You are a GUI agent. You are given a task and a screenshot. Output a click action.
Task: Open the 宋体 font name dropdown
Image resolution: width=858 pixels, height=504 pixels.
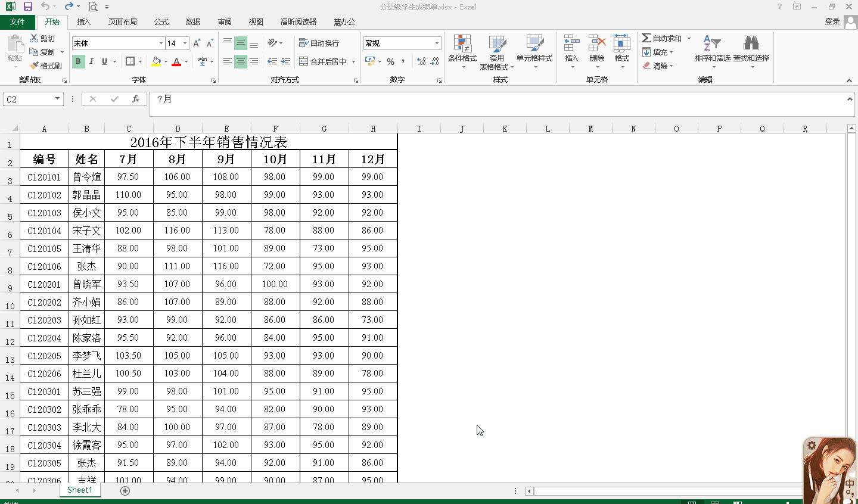pos(161,43)
